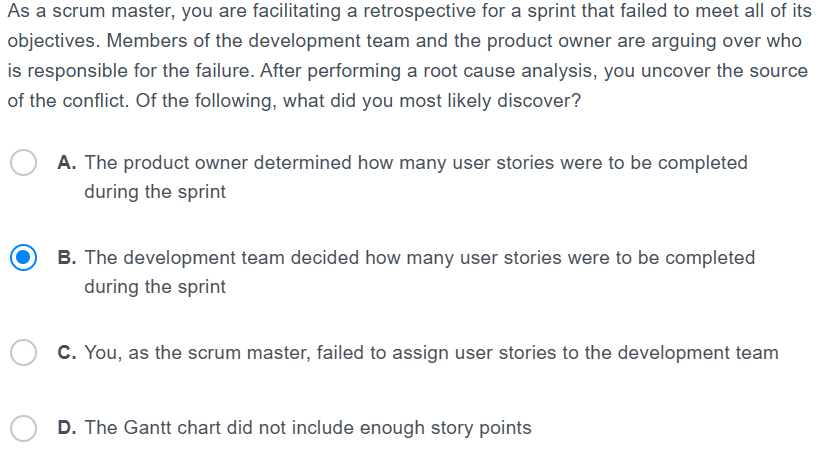The height and width of the screenshot is (451, 828).
Task: Click question's first line 'As a scrum master'
Action: click(409, 11)
